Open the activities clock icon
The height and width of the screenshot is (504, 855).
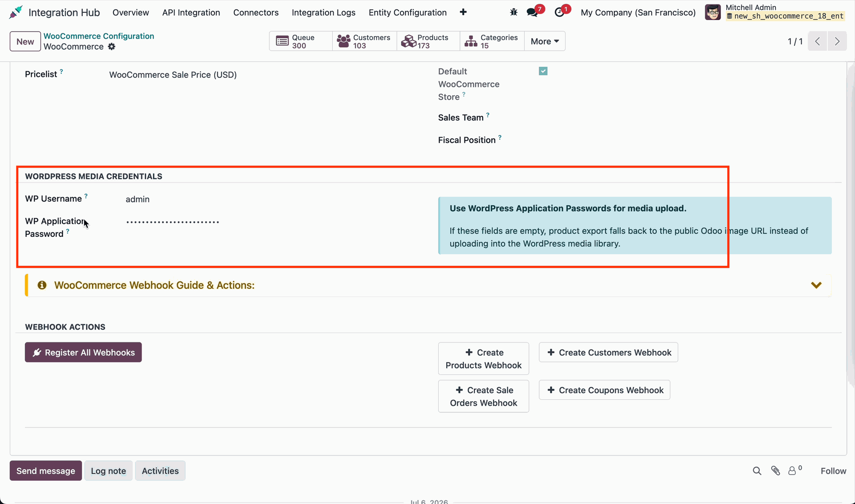(559, 12)
